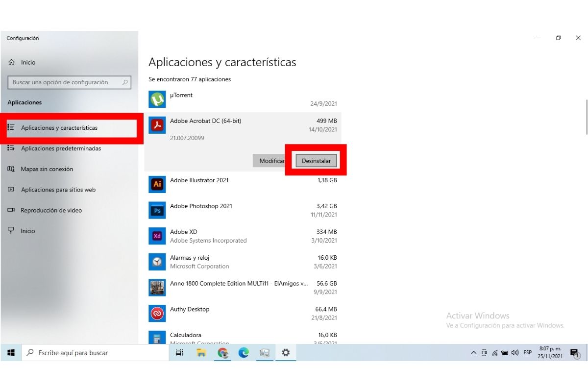
Task: Click the Reproducción de video camera icon
Action: tap(11, 210)
